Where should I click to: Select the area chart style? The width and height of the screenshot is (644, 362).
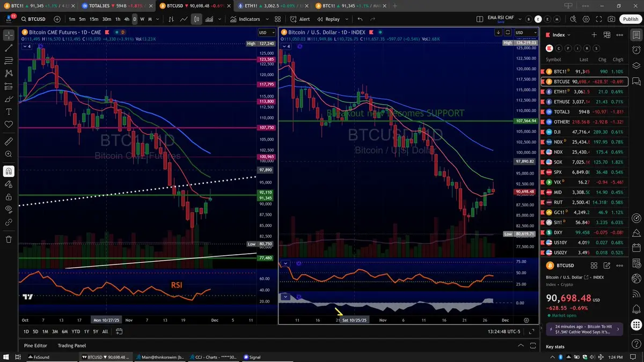(209, 19)
